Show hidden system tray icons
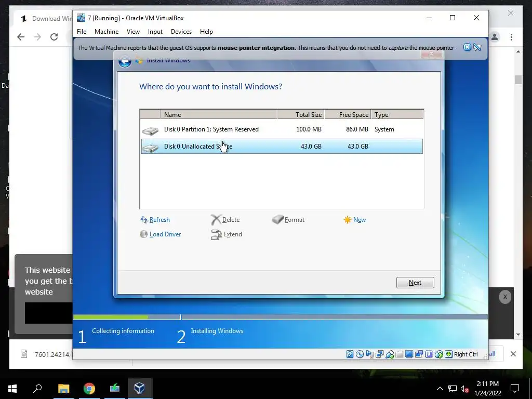 tap(440, 389)
